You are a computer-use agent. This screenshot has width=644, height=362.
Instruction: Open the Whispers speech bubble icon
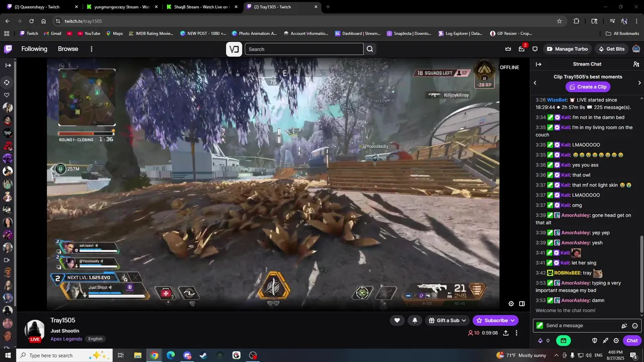point(535,49)
